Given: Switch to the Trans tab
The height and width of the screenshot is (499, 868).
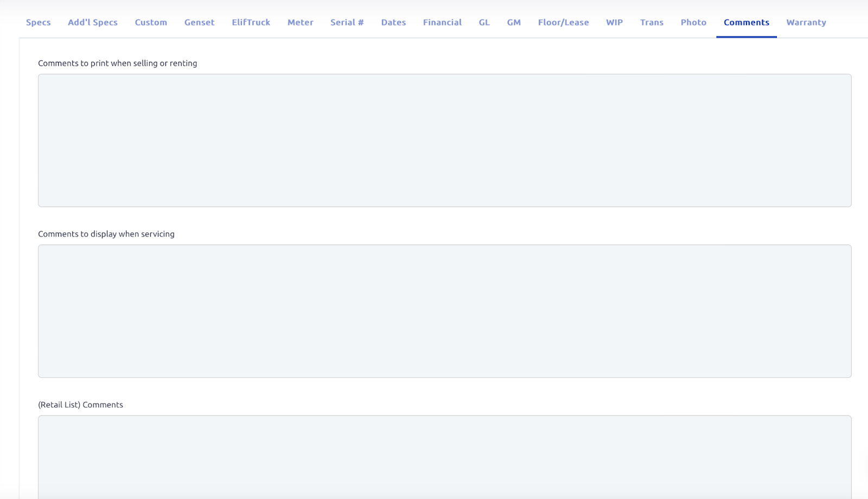Looking at the screenshot, I should coord(652,22).
